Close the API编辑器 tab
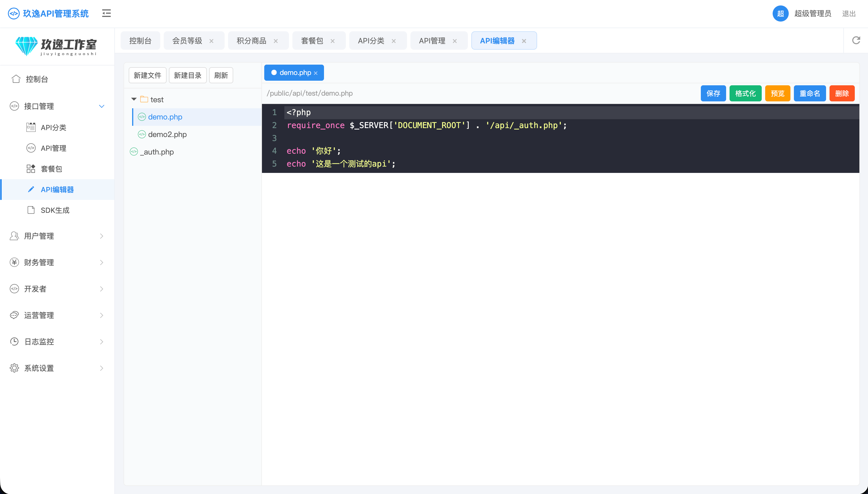Screen dimensions: 868x494 [x=524, y=41]
